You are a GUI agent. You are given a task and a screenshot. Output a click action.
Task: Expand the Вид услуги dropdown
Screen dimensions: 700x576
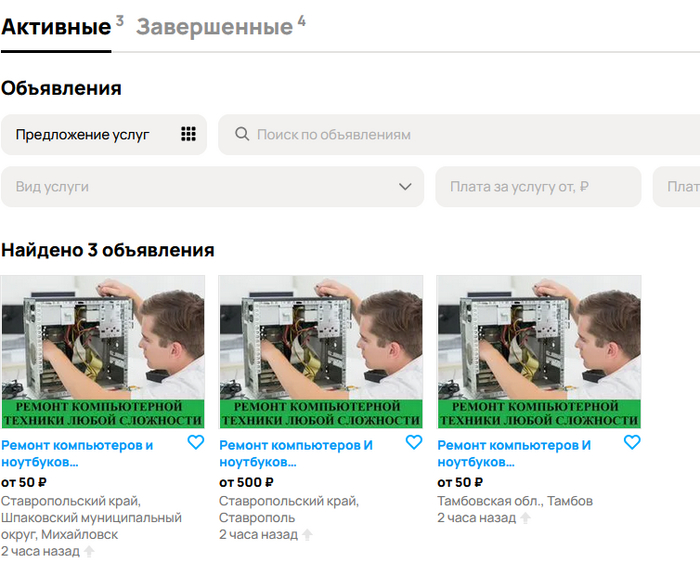[212, 187]
